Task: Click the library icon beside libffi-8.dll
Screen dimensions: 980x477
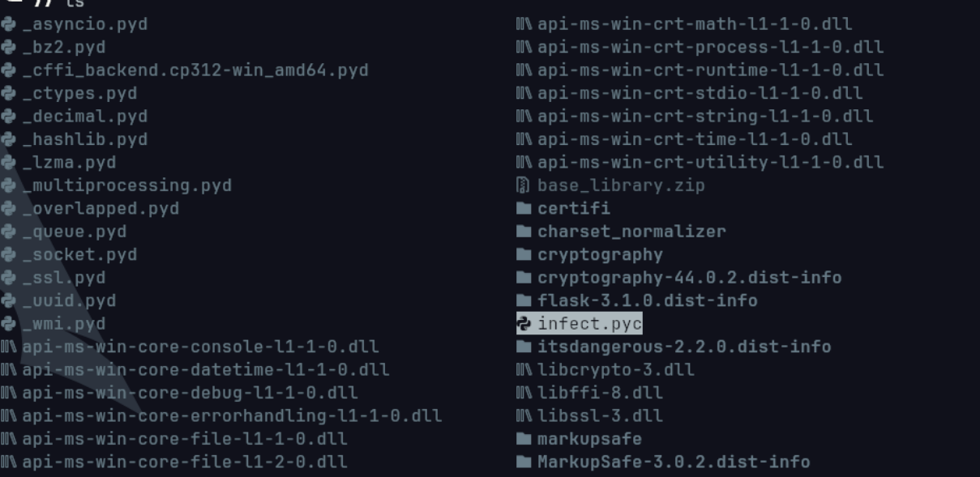Action: click(x=524, y=394)
